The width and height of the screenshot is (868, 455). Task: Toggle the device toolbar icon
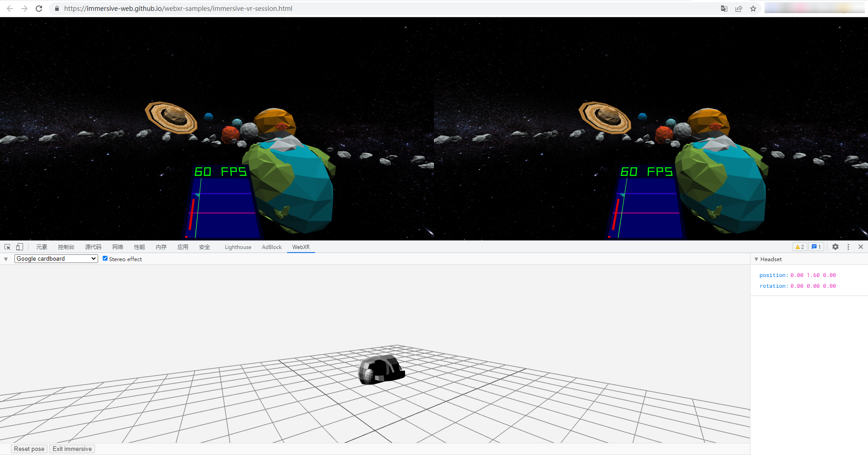coord(19,247)
